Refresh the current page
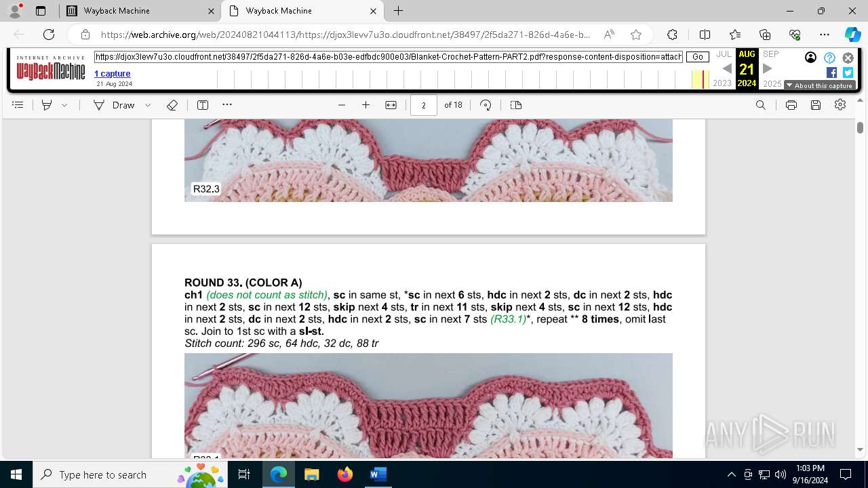The width and height of the screenshot is (868, 488). (49, 35)
